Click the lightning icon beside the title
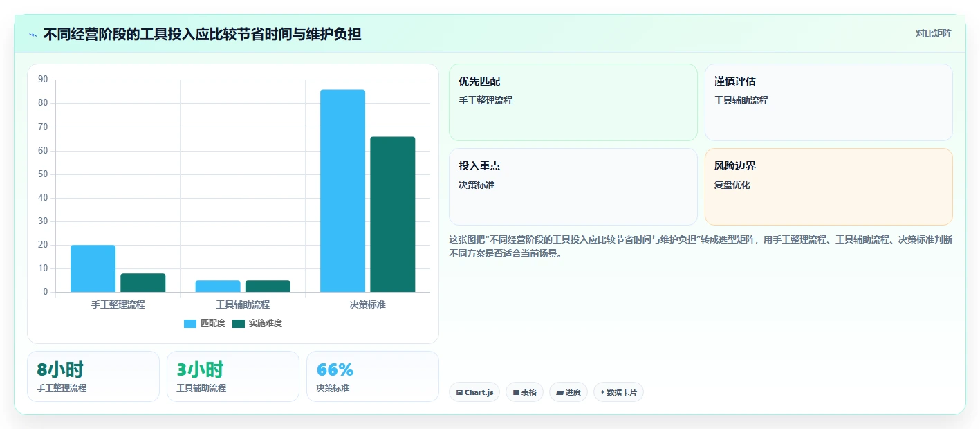This screenshot has width=980, height=429. pyautogui.click(x=33, y=35)
